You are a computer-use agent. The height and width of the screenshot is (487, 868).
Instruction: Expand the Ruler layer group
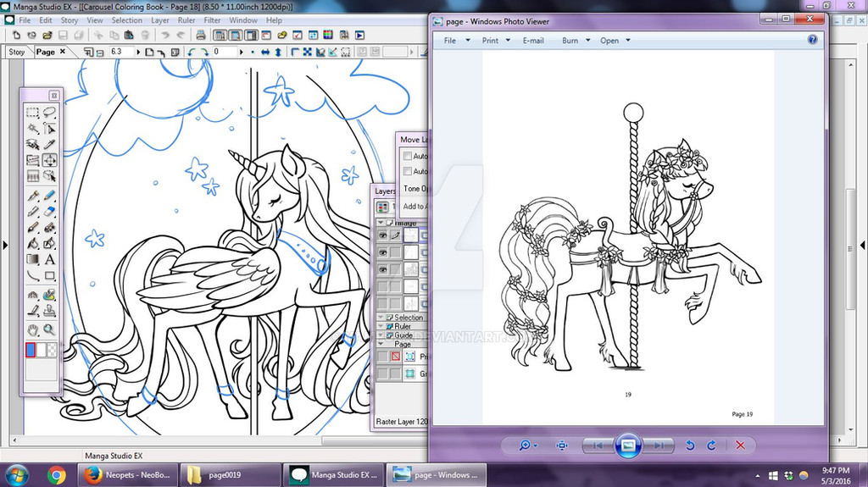(381, 327)
